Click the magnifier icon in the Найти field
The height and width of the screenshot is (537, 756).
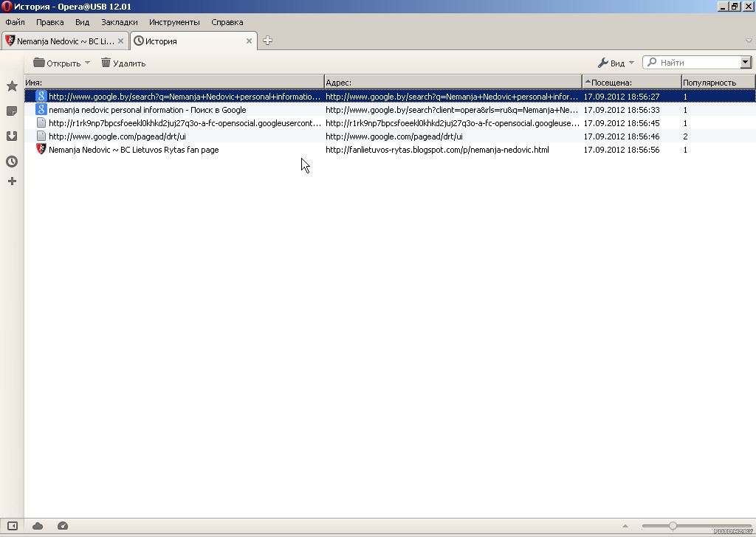click(652, 62)
